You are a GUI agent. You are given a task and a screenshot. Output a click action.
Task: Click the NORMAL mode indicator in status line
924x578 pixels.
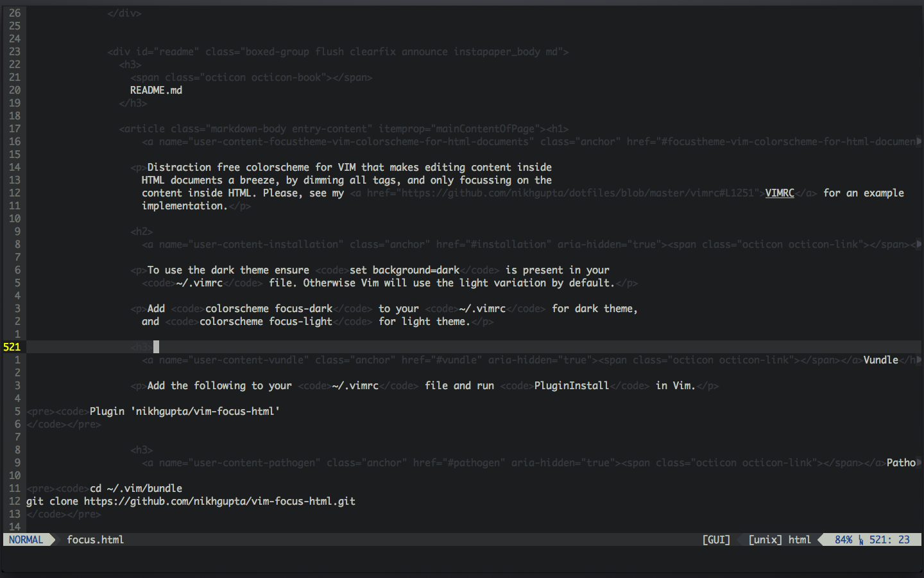tap(26, 539)
